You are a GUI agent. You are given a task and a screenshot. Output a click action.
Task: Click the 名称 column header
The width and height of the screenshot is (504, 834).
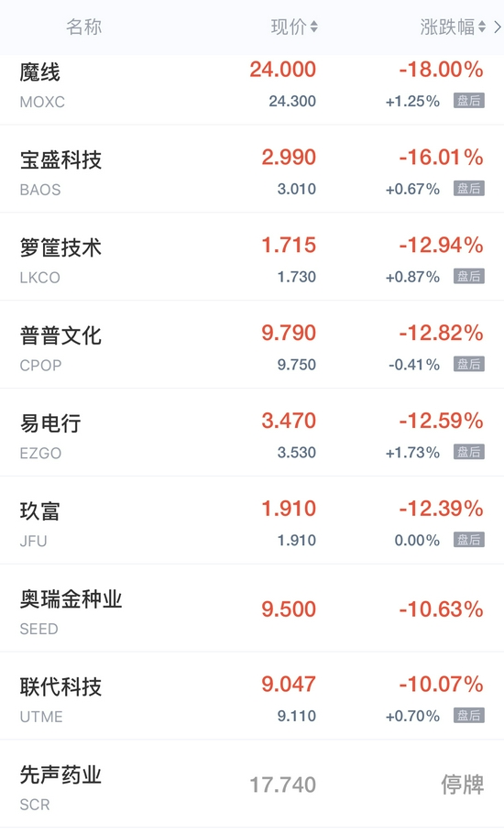pos(84,27)
